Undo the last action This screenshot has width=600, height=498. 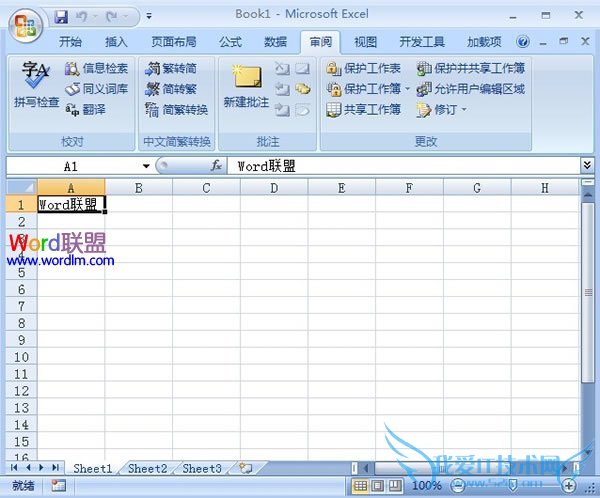(82, 16)
